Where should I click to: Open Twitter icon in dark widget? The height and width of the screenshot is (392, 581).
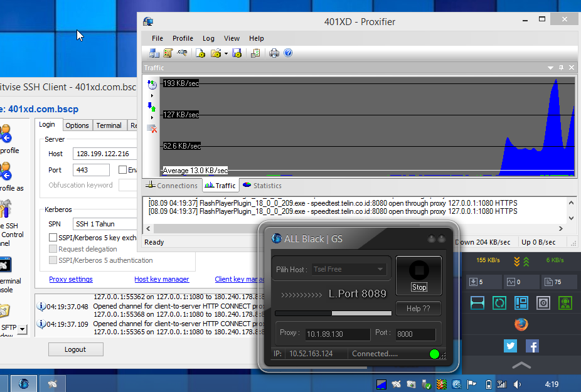510,346
